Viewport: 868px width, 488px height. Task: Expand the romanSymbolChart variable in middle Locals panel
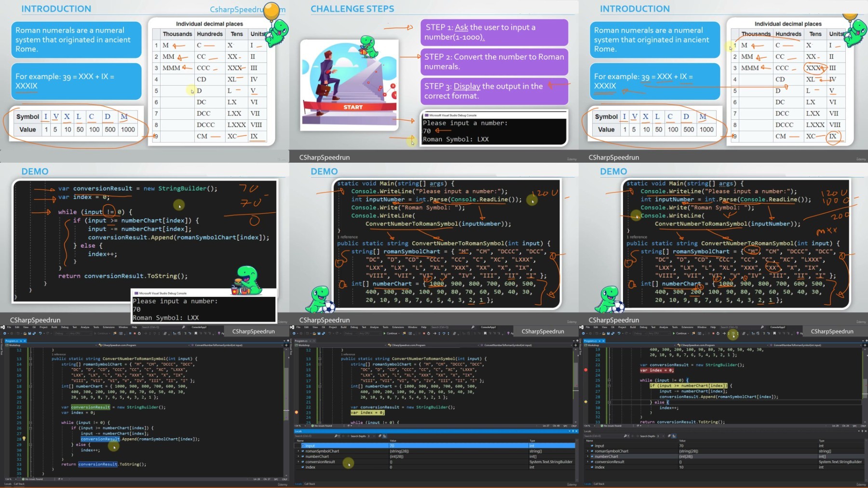click(298, 451)
